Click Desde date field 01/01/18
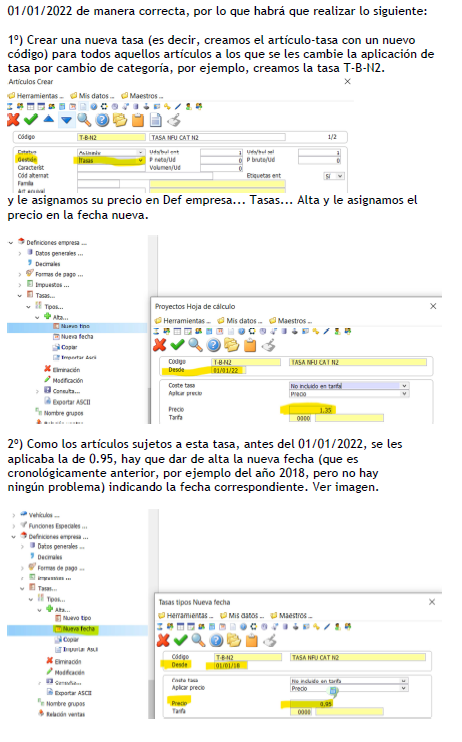 click(x=231, y=665)
